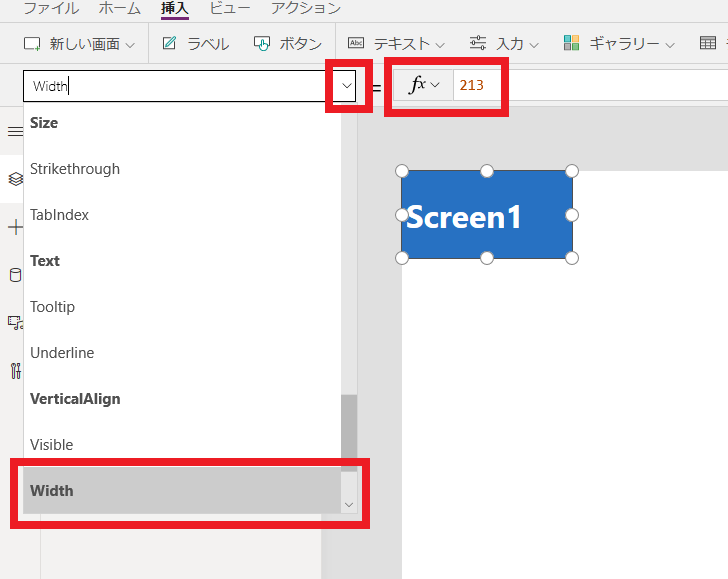Select the Tooltip property
728x579 pixels.
(182, 307)
